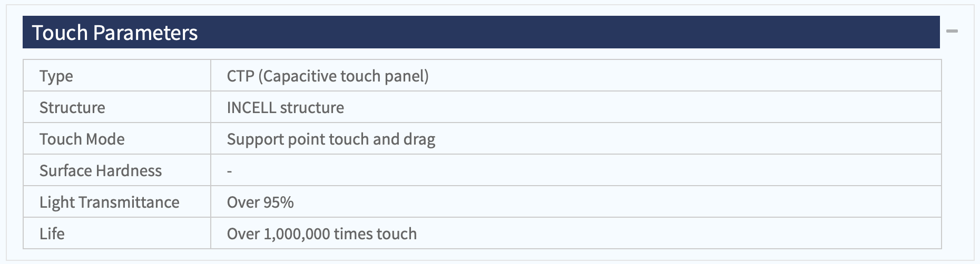Select the Type row label
The height and width of the screenshot is (264, 980).
56,76
